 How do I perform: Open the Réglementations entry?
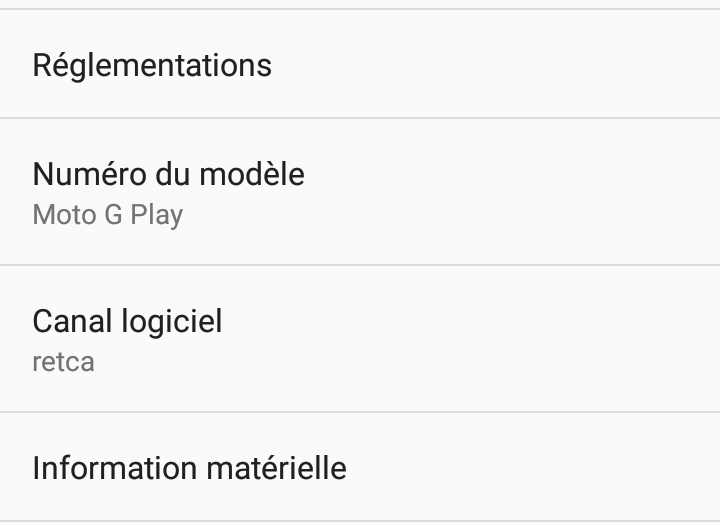point(360,65)
